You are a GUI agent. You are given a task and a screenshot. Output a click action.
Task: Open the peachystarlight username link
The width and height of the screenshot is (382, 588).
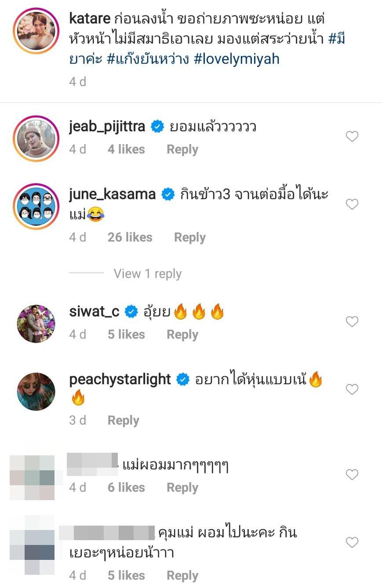[120, 379]
